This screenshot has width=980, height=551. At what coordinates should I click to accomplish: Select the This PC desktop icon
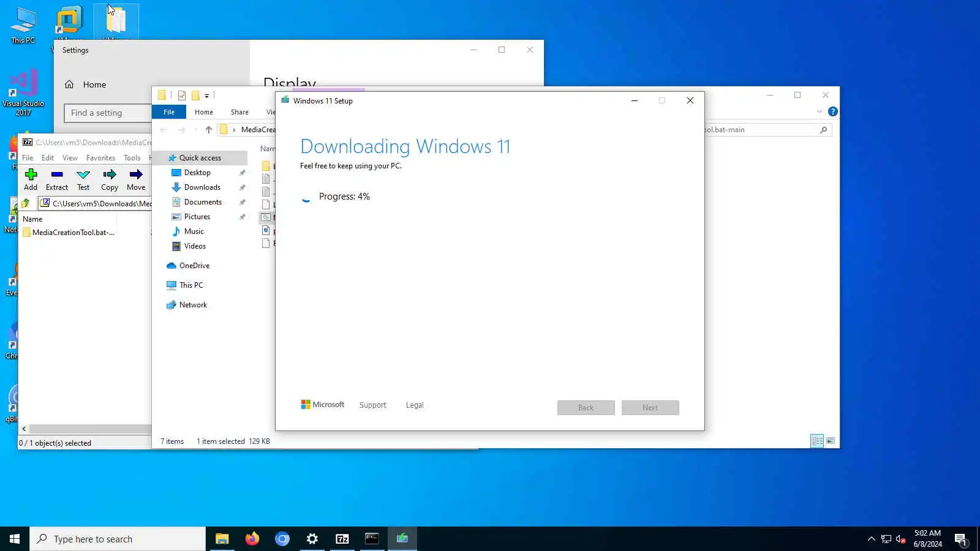23,26
